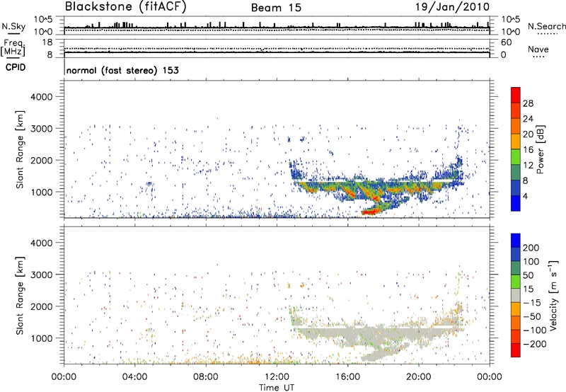Click the "16:00" time tick label
566x392 pixels.
(x=347, y=377)
